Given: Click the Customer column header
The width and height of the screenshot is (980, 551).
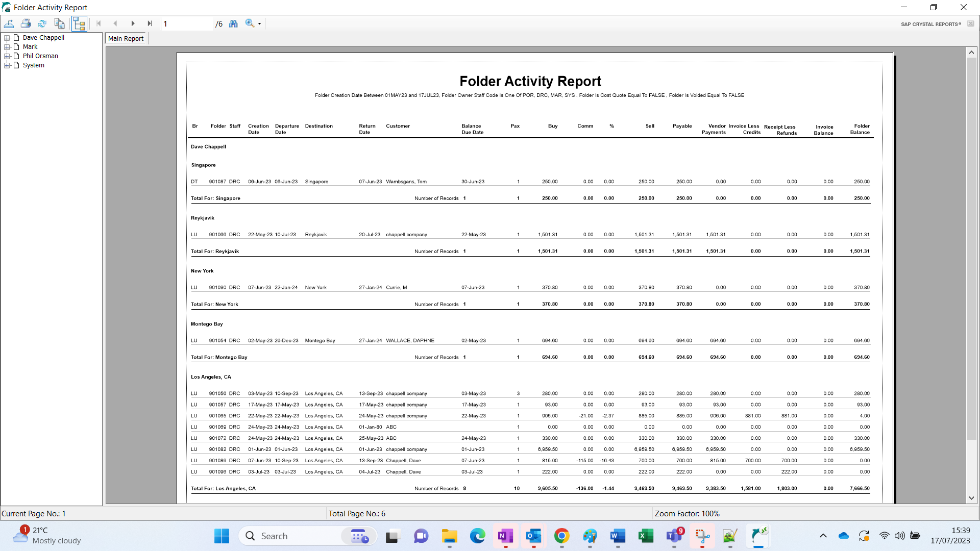Looking at the screenshot, I should coord(398,126).
